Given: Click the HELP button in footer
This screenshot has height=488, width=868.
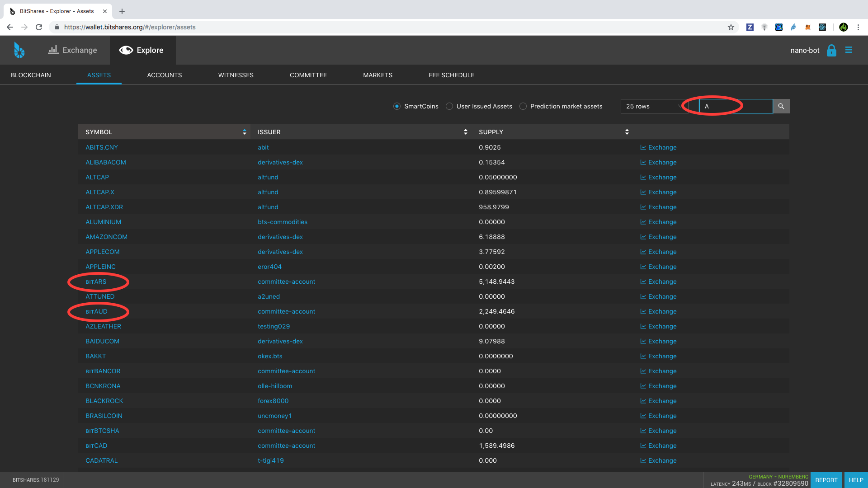Looking at the screenshot, I should pyautogui.click(x=856, y=480).
